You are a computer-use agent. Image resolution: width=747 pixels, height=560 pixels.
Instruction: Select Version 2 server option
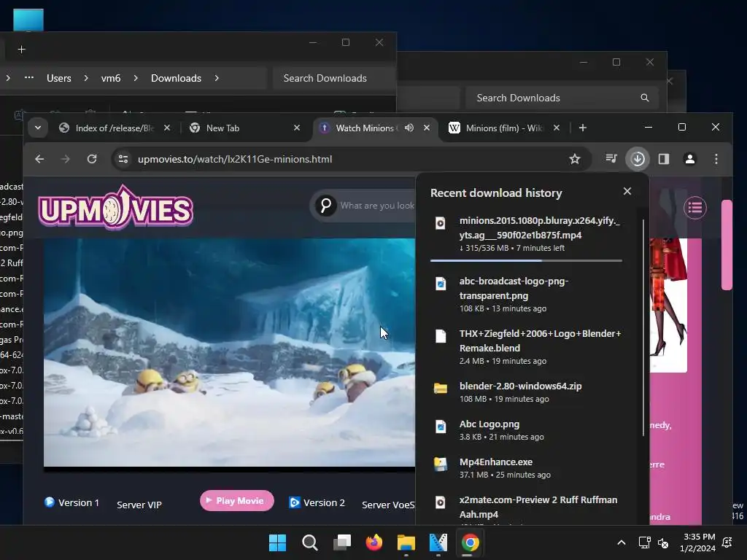pyautogui.click(x=317, y=503)
